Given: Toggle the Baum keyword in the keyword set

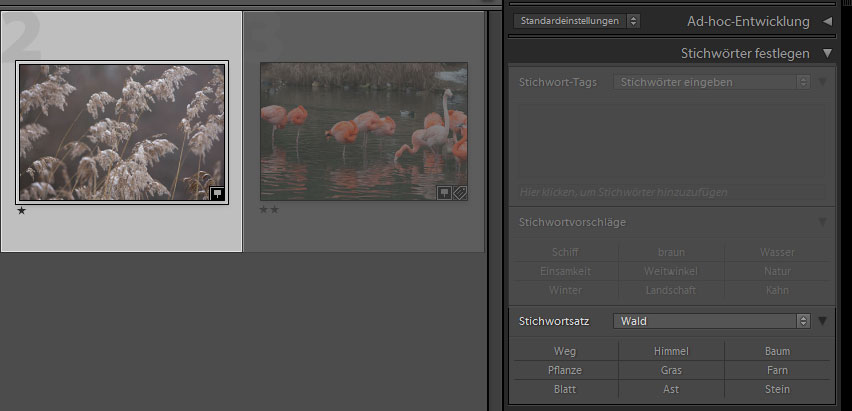Looking at the screenshot, I should [776, 351].
